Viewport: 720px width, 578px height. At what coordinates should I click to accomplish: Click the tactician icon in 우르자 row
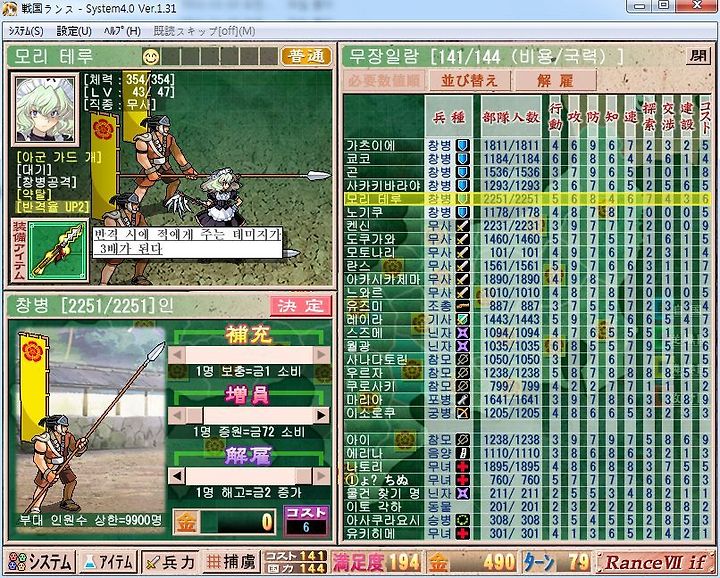click(462, 373)
